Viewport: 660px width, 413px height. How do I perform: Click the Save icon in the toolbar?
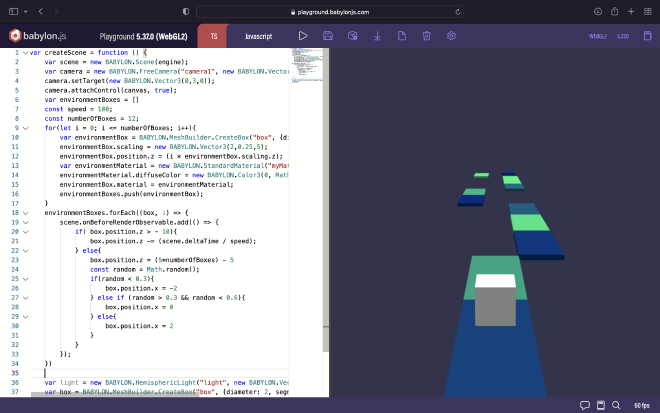coord(328,36)
